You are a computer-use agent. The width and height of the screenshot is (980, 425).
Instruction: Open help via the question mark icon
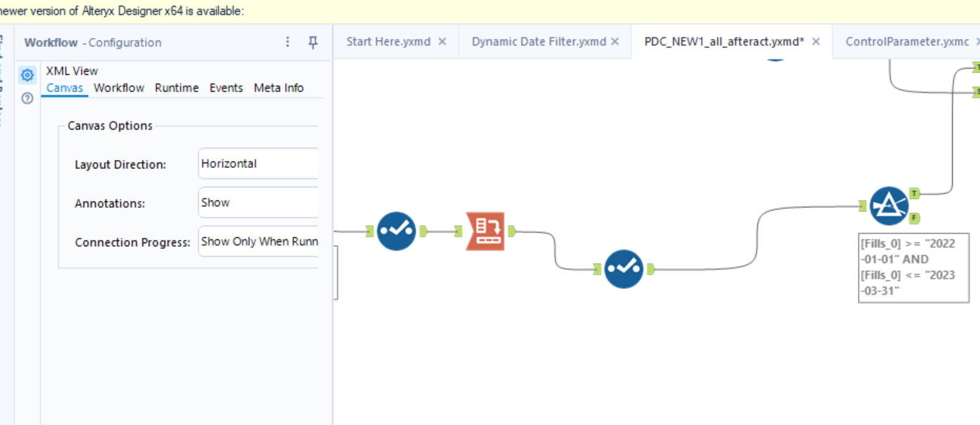[27, 98]
